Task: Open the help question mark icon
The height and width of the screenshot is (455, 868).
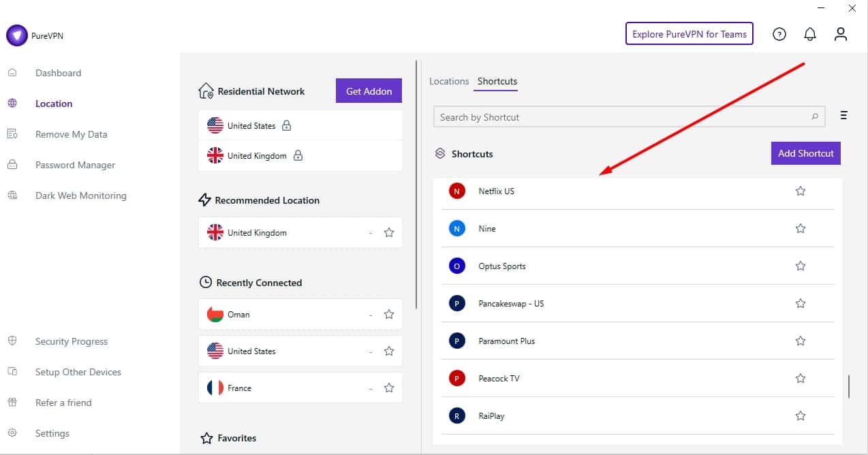Action: point(779,34)
